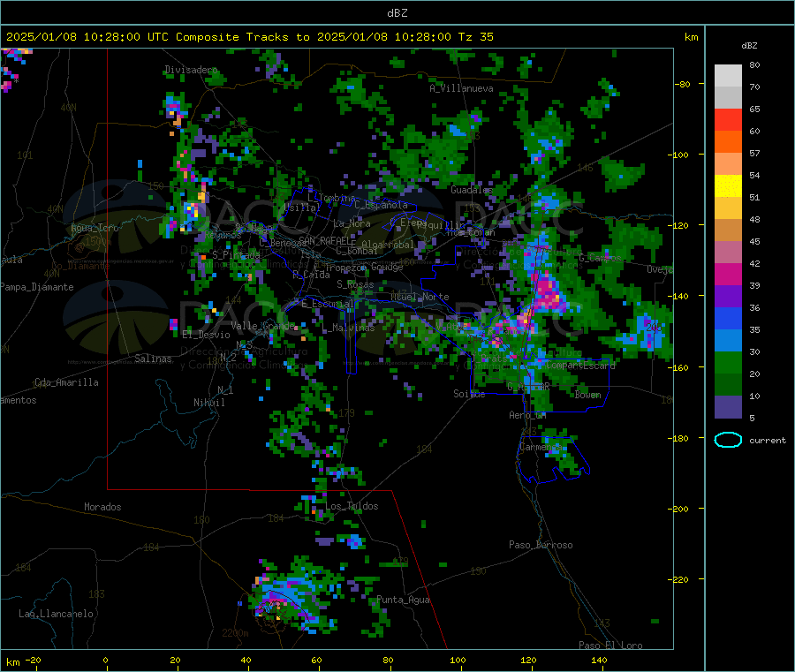
Task: Click the 'Salinas' map label
Action: [x=153, y=359]
